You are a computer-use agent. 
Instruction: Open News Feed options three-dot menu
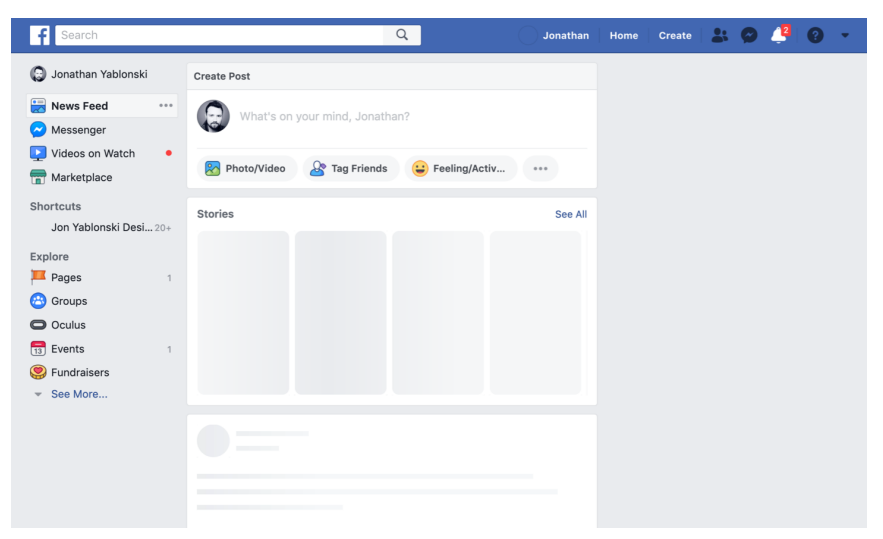coord(166,105)
